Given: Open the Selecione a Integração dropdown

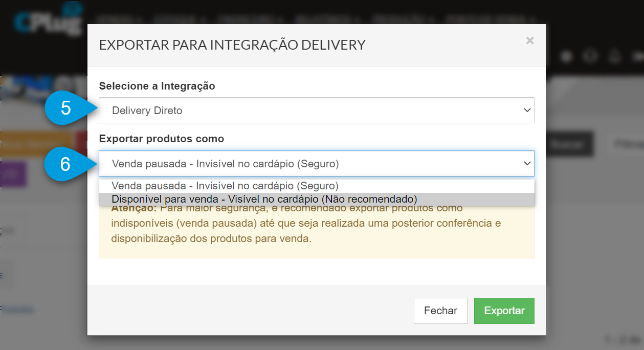Looking at the screenshot, I should coord(317,111).
